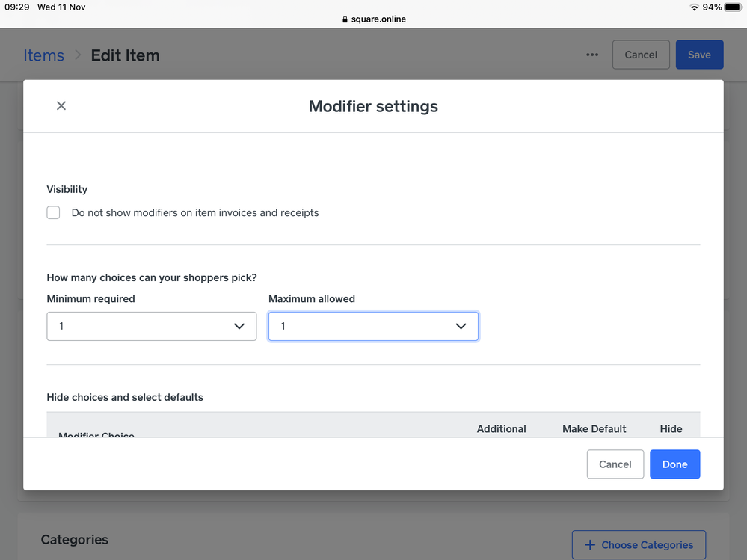Tap the Wi-Fi icon in the status bar
The width and height of the screenshot is (747, 560).
coord(694,7)
